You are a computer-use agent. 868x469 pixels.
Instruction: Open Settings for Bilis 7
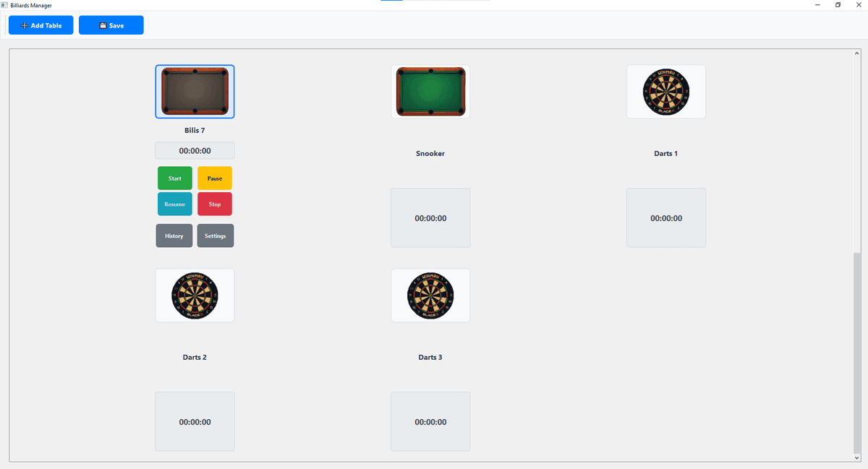[x=216, y=236]
